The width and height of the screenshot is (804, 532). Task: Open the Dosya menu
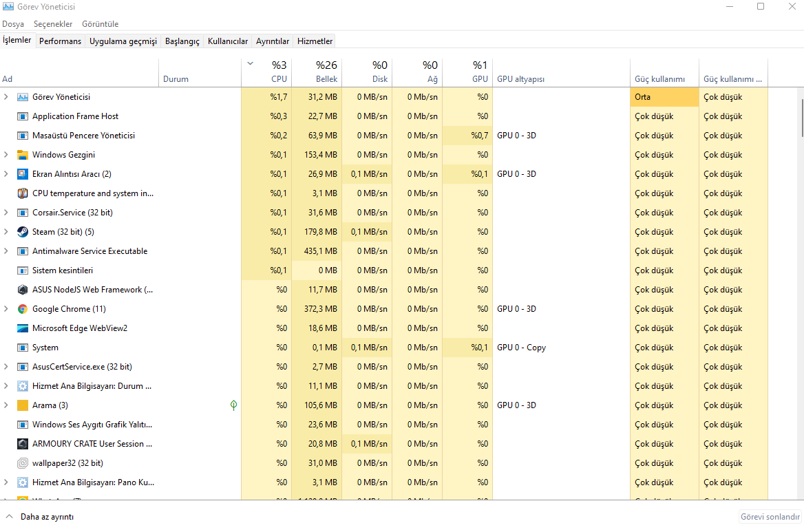tap(13, 24)
